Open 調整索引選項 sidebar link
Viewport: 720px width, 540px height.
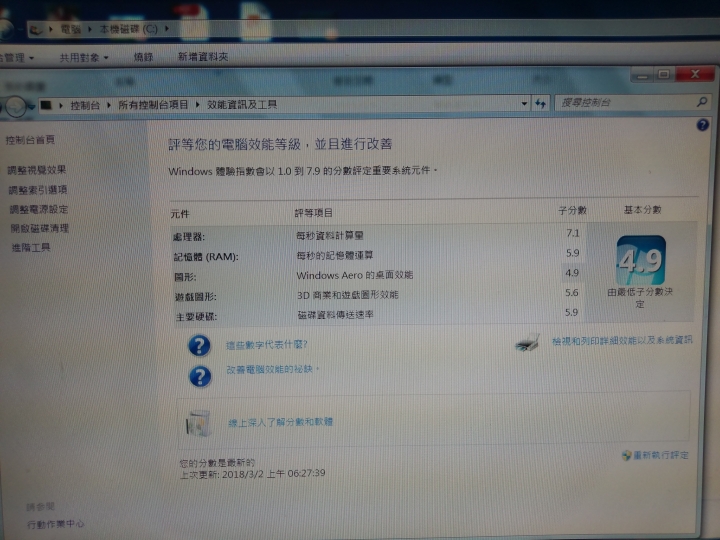tap(38, 190)
